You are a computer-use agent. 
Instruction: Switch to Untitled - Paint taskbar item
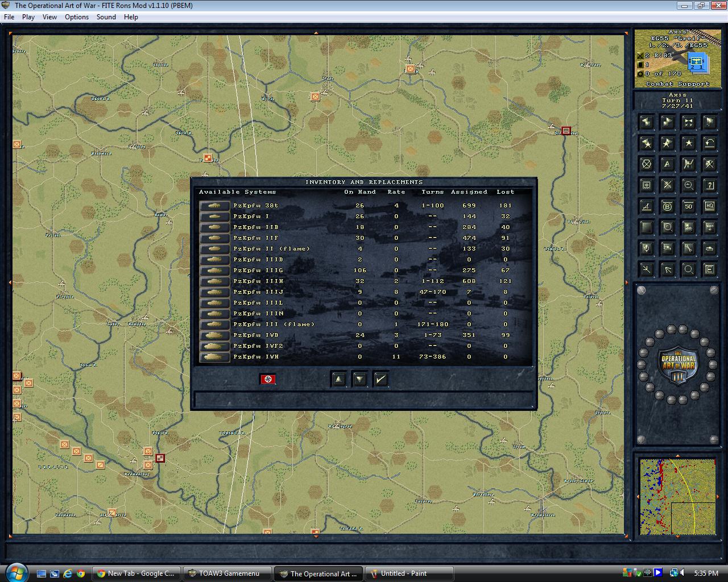point(409,573)
